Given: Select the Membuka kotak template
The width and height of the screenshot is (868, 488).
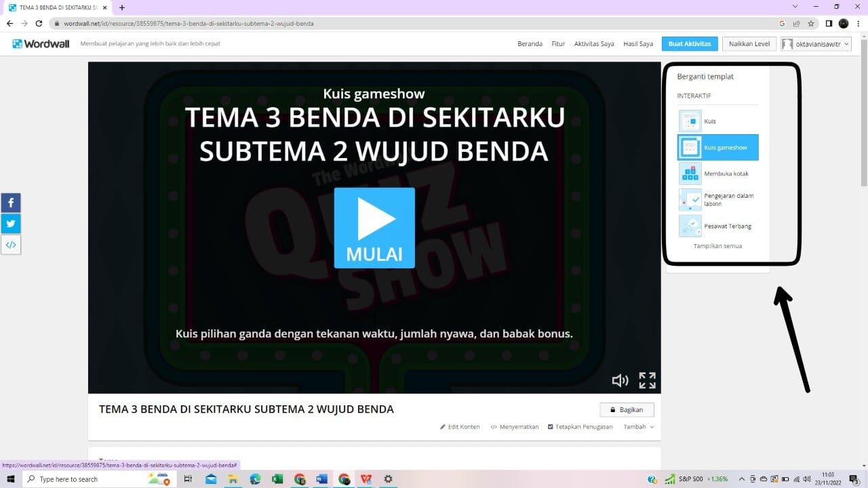Looking at the screenshot, I should 718,174.
